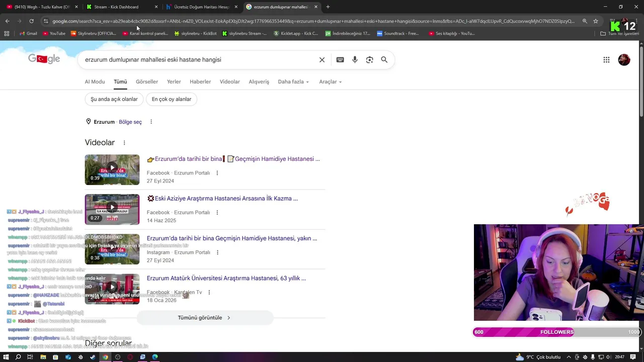Search by image with Google Lens
This screenshot has height=362, width=644.
(370, 60)
